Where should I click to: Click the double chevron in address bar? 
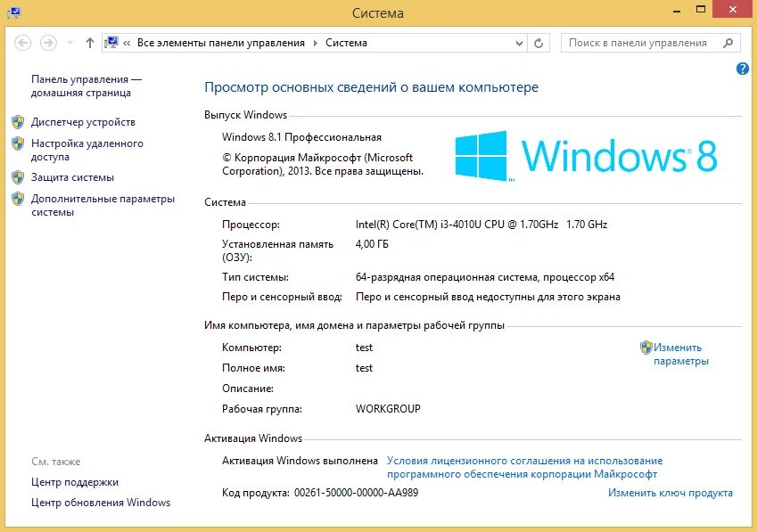(127, 43)
